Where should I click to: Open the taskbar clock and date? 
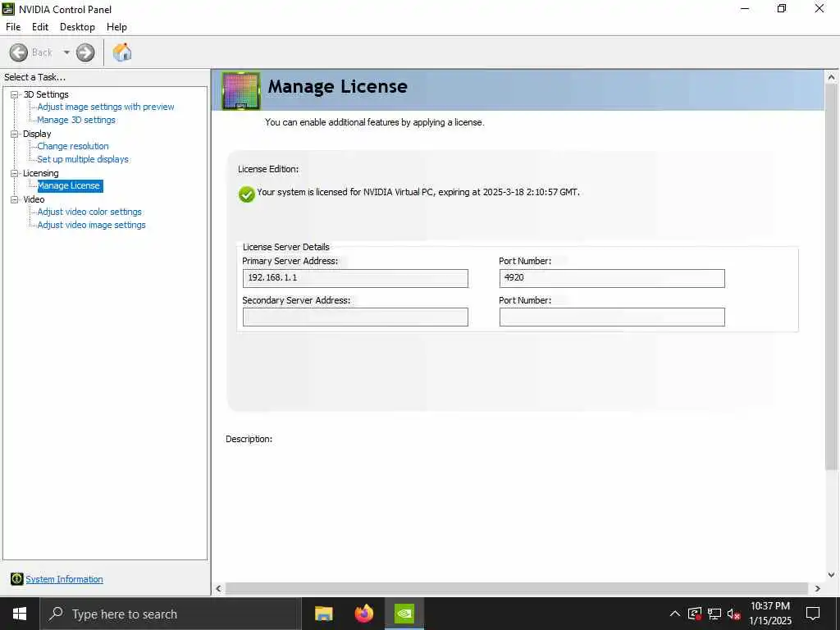pyautogui.click(x=770, y=614)
